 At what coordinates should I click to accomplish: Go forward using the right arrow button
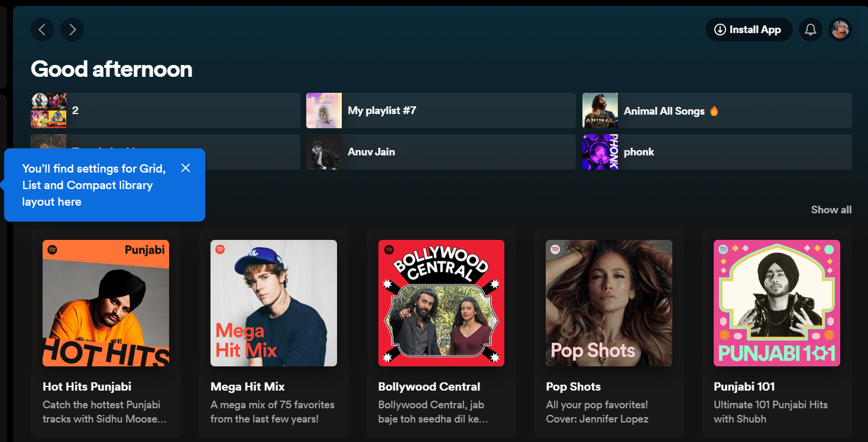[72, 30]
